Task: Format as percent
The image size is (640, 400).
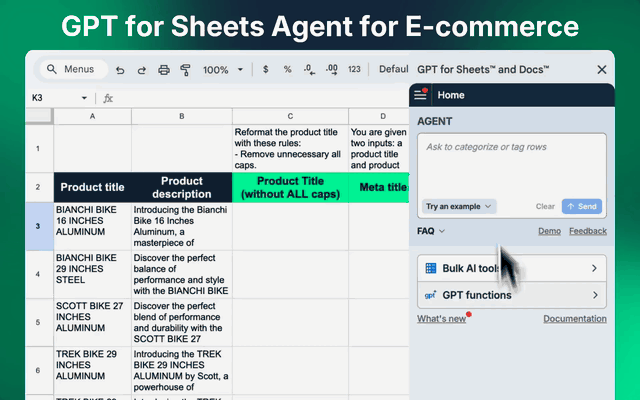Action: [x=287, y=69]
